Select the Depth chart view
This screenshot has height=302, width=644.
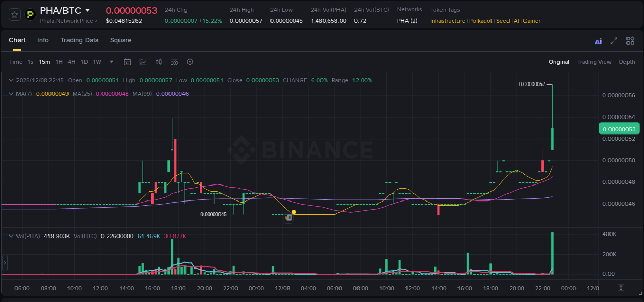[627, 62]
